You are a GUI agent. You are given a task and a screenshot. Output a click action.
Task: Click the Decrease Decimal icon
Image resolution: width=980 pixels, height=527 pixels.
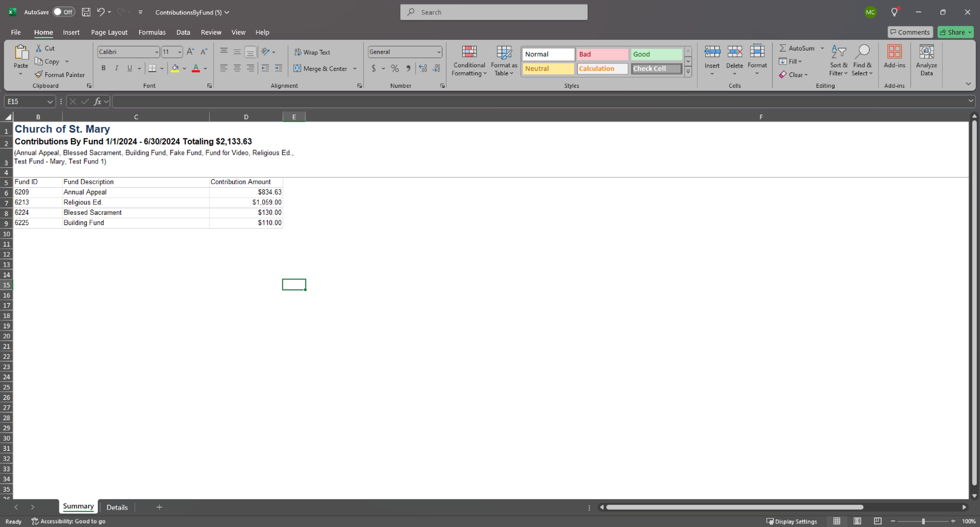[x=436, y=68]
